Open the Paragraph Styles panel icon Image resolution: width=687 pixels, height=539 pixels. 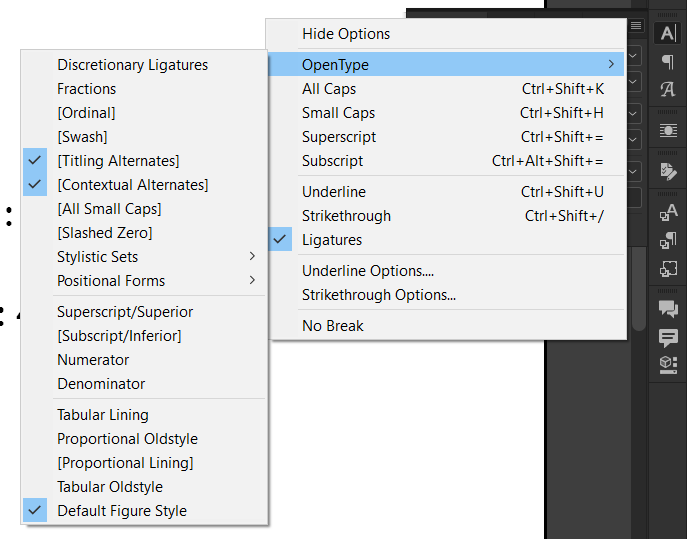[668, 240]
